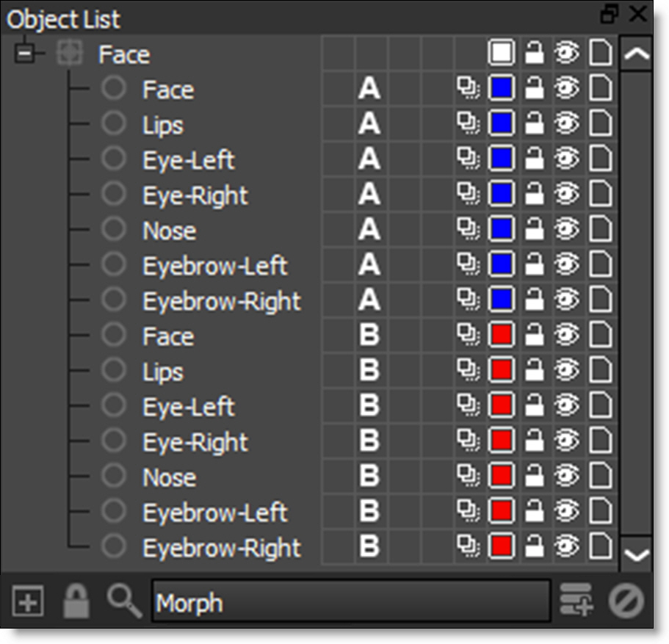Select the Eyebrow-Left A shape

tap(214, 266)
